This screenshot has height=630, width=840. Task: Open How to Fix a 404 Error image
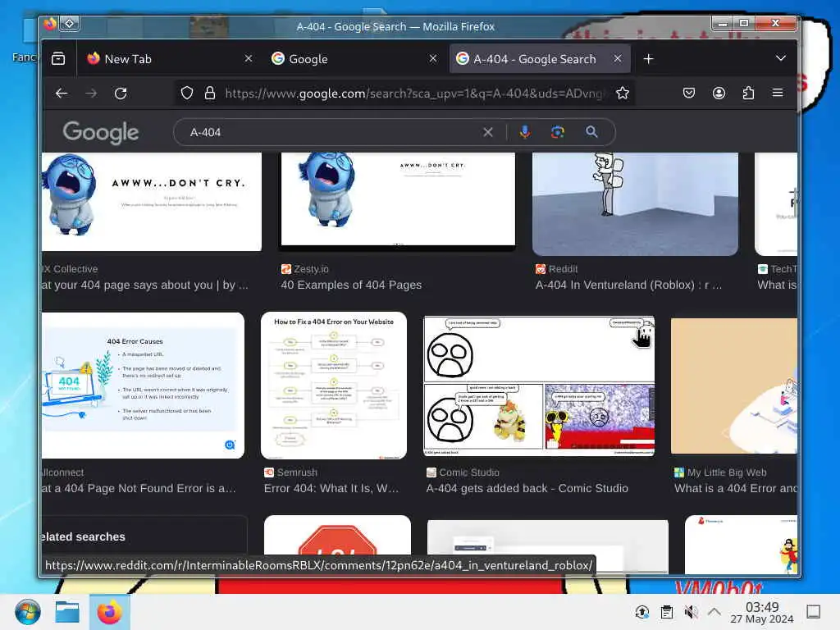pyautogui.click(x=334, y=386)
